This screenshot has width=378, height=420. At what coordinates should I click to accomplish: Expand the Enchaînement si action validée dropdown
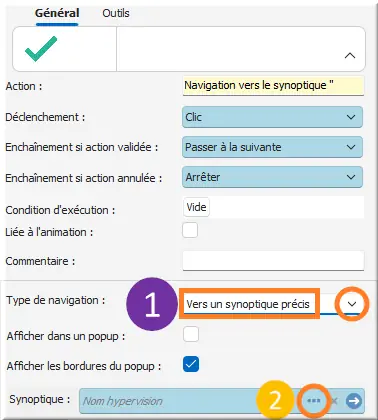pyautogui.click(x=272, y=147)
